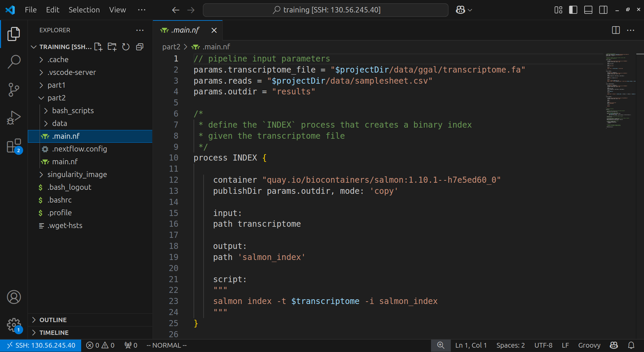Click the command center search field
The height and width of the screenshot is (352, 644).
[325, 10]
